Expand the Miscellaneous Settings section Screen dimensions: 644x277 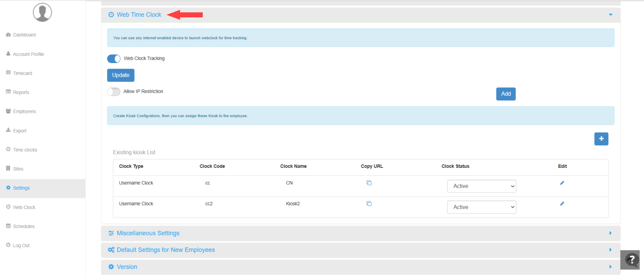click(x=148, y=233)
